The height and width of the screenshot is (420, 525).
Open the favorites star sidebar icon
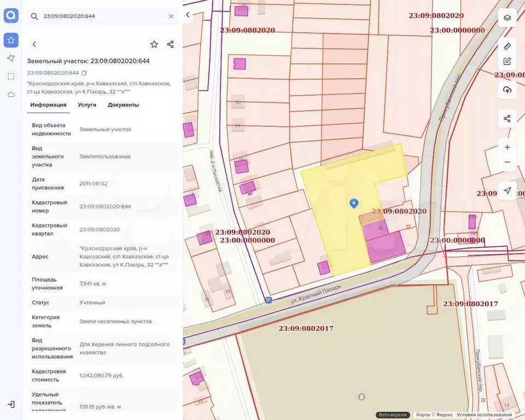11,40
